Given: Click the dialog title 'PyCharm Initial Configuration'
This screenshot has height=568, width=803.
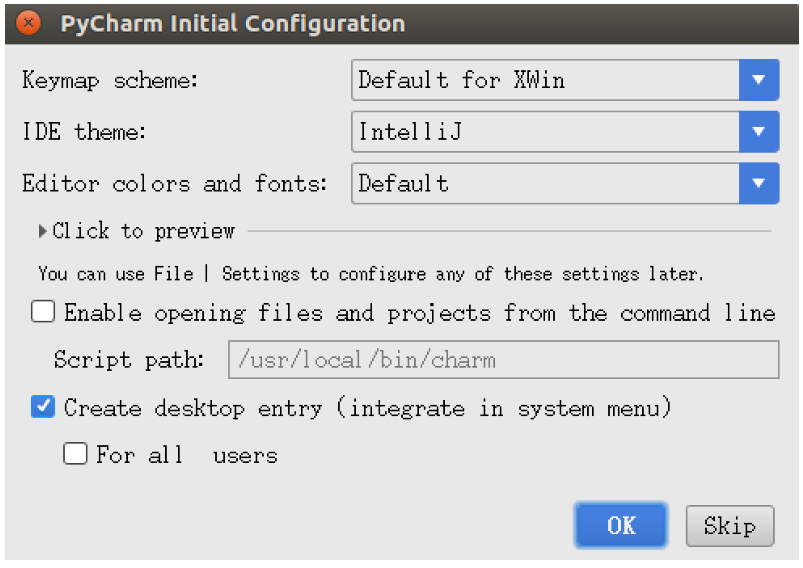Looking at the screenshot, I should pyautogui.click(x=233, y=24).
